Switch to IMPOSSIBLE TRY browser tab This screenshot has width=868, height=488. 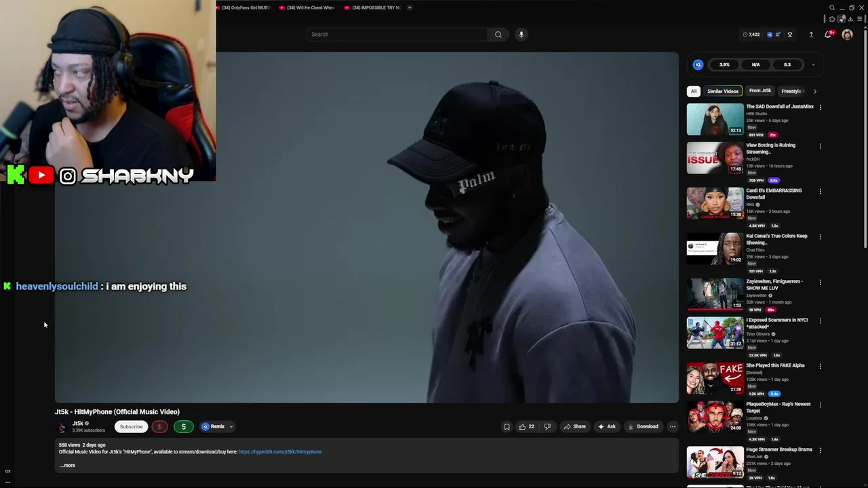(374, 7)
